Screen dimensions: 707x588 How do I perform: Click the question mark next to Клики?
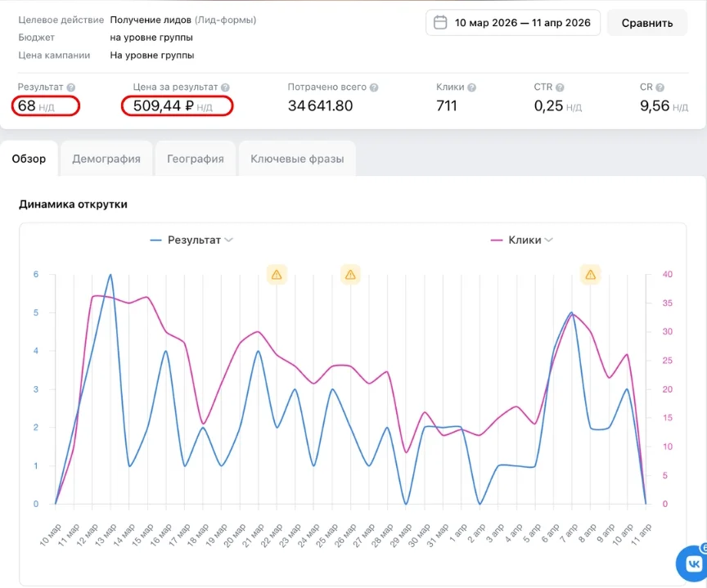471,88
